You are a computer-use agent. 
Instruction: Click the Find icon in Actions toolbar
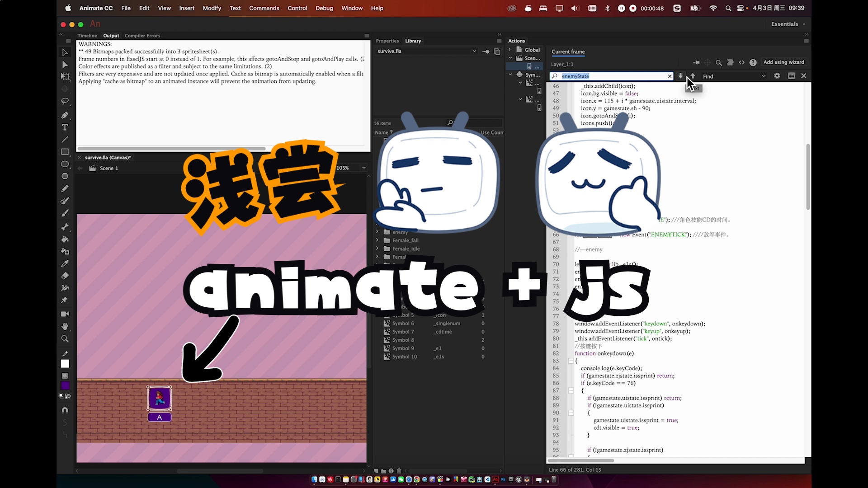point(719,62)
